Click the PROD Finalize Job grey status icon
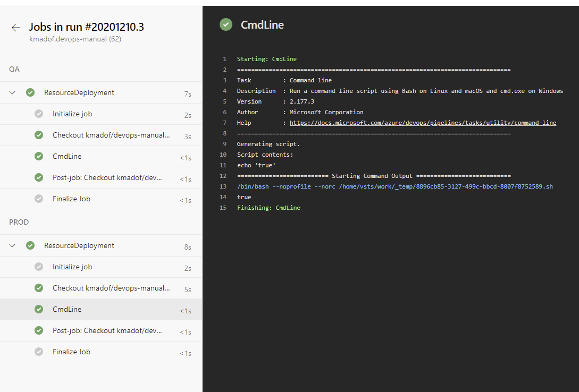 (x=39, y=352)
